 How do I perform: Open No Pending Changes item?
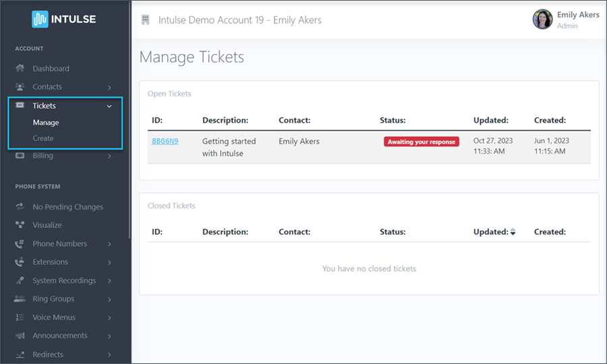pos(67,207)
